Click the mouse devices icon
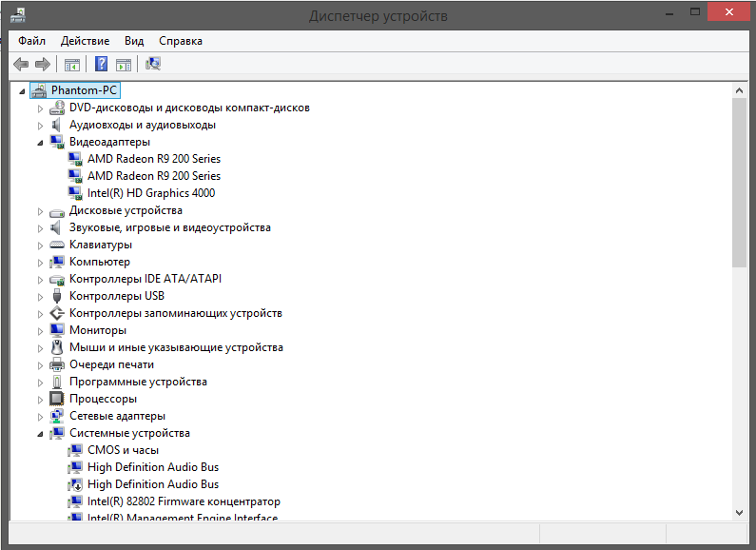 pyautogui.click(x=57, y=347)
